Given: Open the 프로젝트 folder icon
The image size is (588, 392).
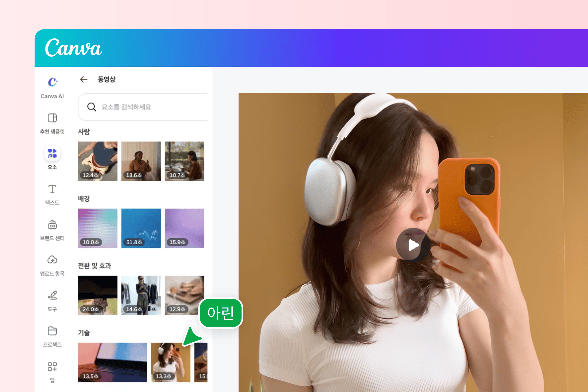Looking at the screenshot, I should pos(52,331).
